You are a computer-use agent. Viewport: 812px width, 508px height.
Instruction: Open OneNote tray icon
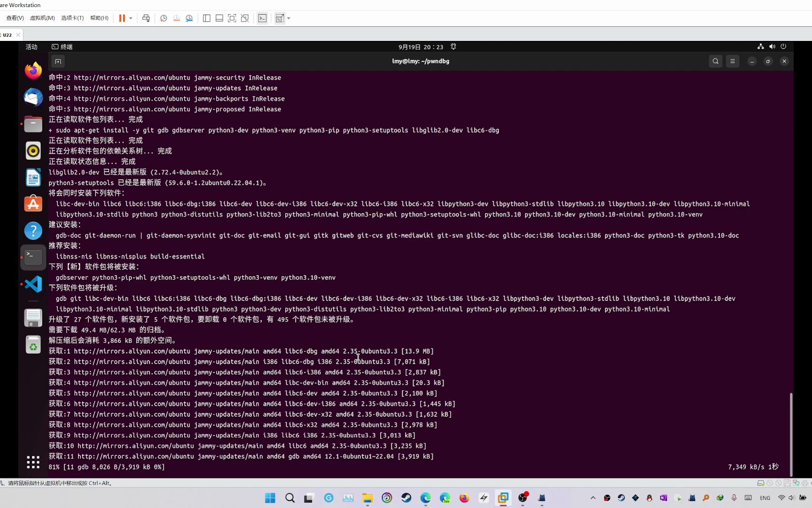[664, 498]
